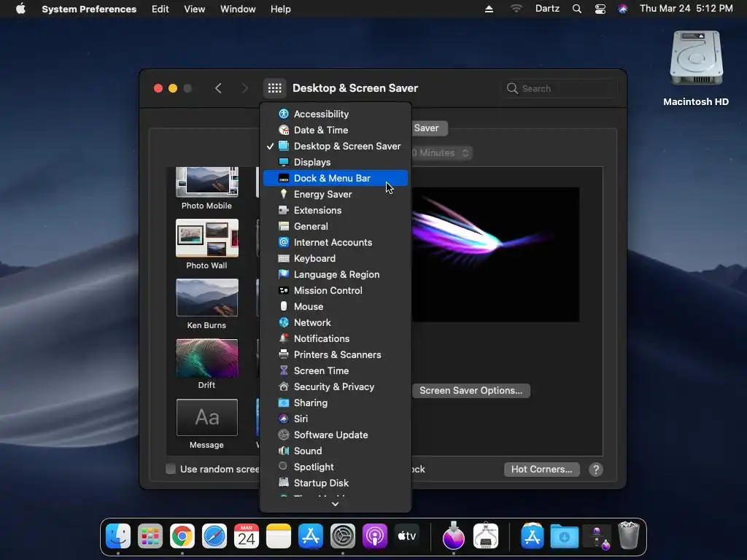Open Apple TV from the Dock
This screenshot has height=560, width=747.
coord(407,536)
